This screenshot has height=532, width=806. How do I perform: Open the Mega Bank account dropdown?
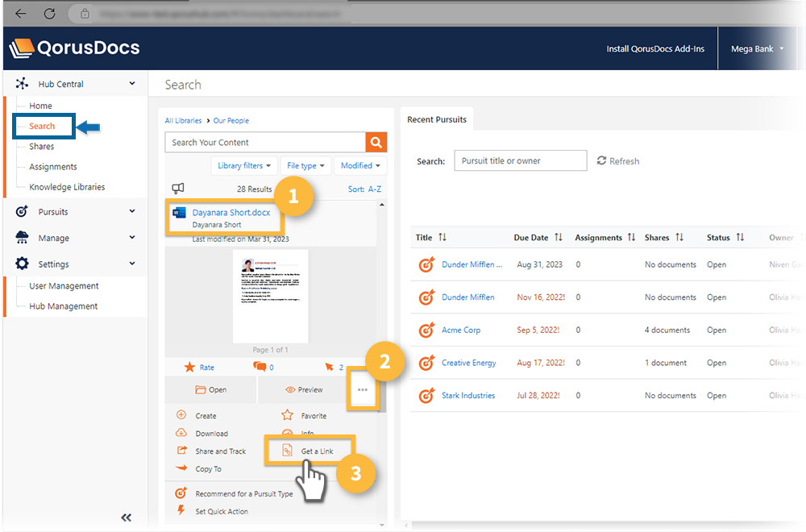coord(757,49)
